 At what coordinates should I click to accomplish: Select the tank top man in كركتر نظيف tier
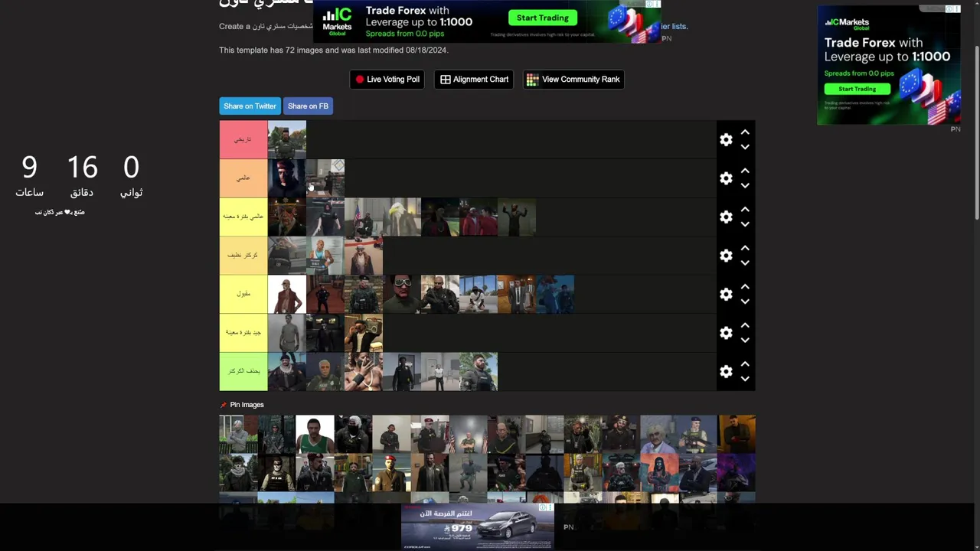325,256
